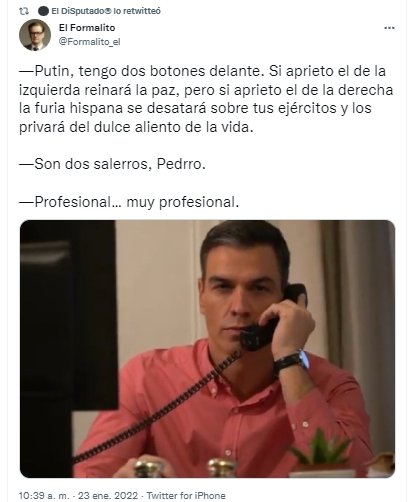
Task: Open El DiSputado's small round avatar
Action: click(x=43, y=11)
